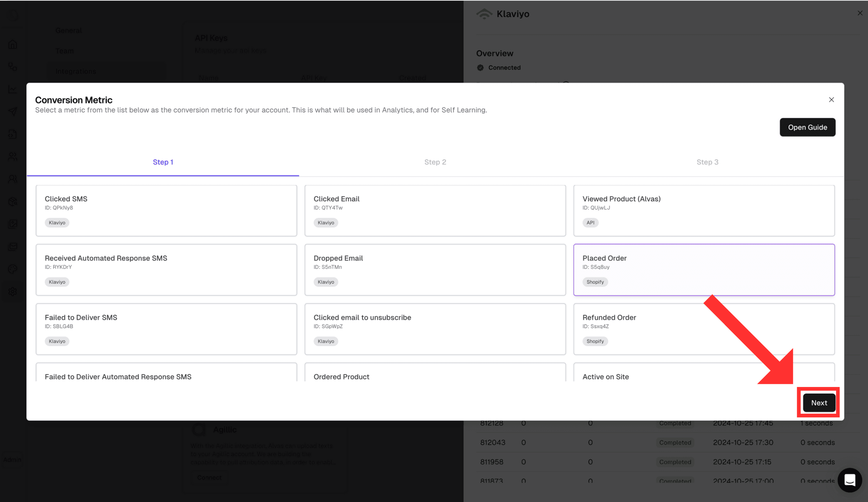Click the Admin label in sidebar
The width and height of the screenshot is (868, 502).
point(12,459)
